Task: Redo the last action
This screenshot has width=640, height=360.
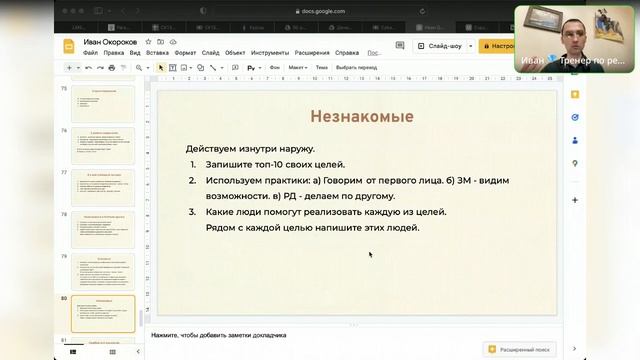Action: [100, 68]
